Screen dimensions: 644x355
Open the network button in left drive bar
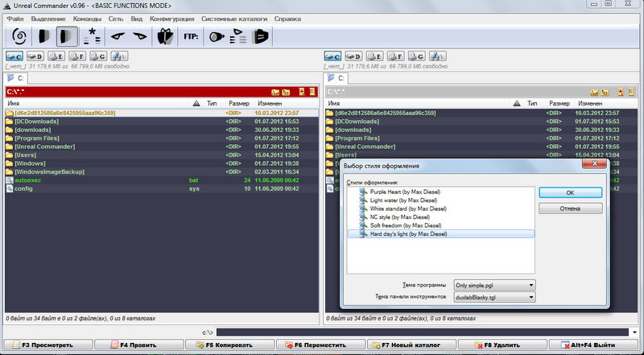tap(119, 56)
